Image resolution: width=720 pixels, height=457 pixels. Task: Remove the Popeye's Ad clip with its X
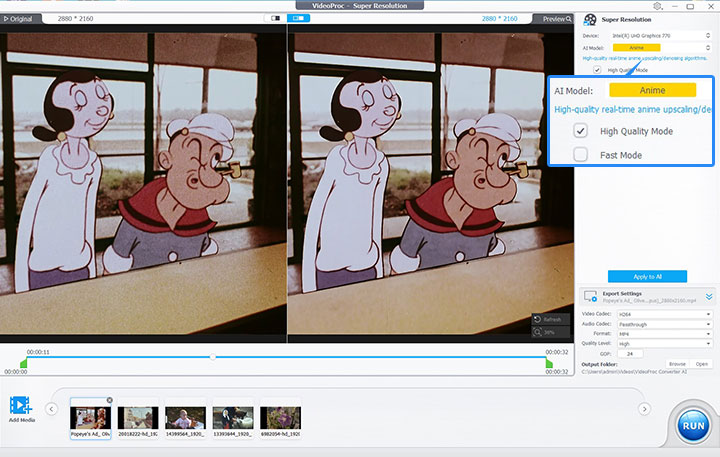(x=109, y=401)
